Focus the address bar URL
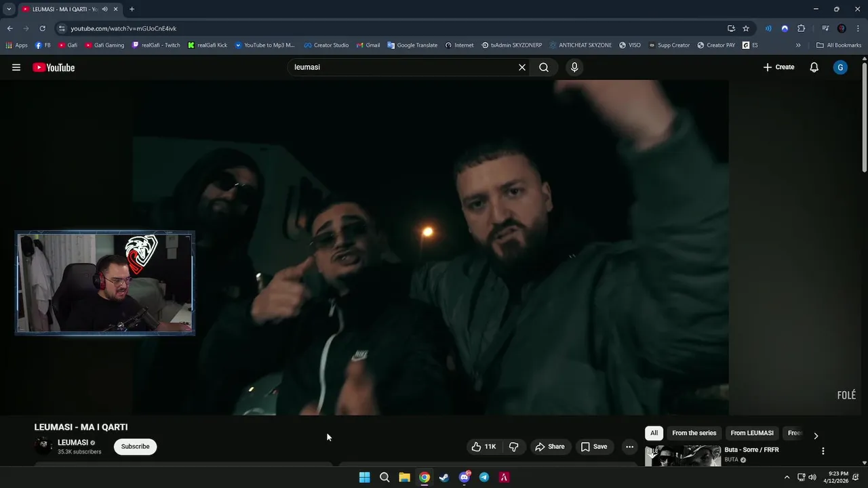This screenshot has height=488, width=868. [x=123, y=28]
